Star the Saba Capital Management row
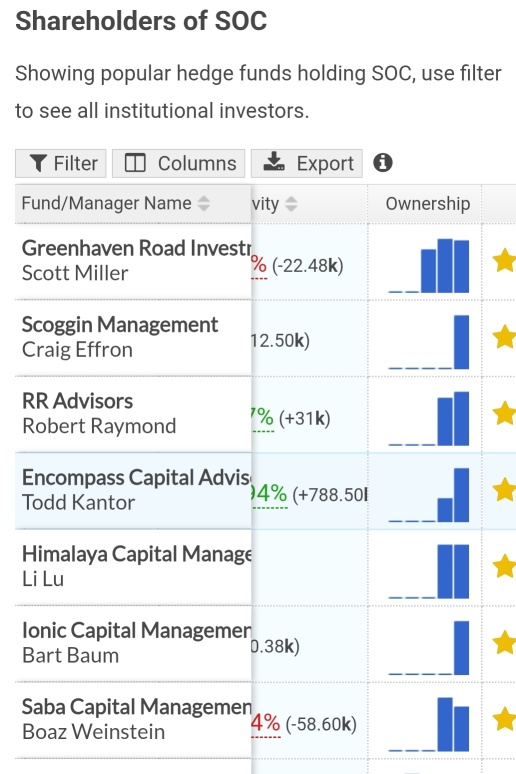The height and width of the screenshot is (774, 516). click(504, 720)
